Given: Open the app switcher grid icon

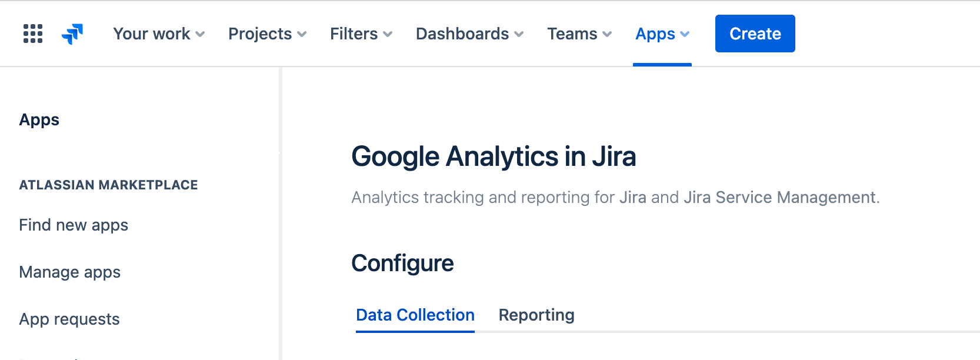Looking at the screenshot, I should coord(33,34).
